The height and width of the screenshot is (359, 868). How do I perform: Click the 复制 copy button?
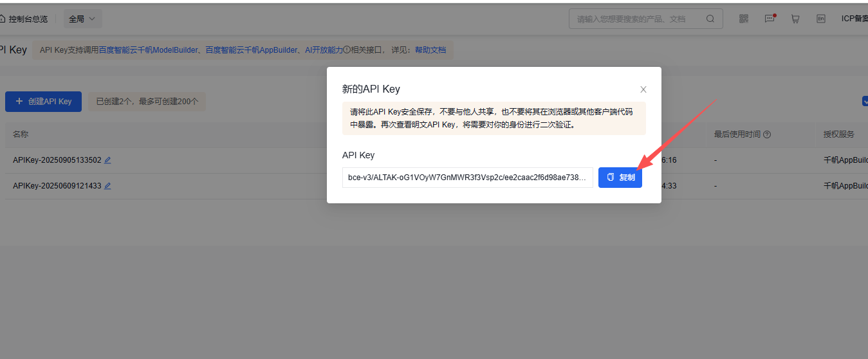click(x=620, y=178)
